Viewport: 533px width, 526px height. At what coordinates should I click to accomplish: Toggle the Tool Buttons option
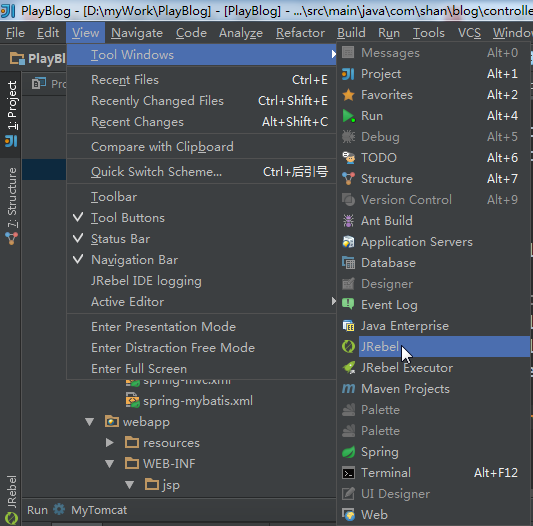201,218
